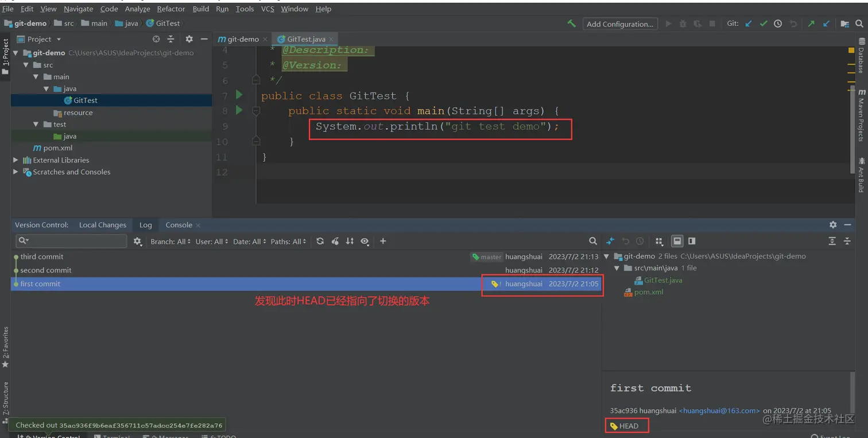This screenshot has width=868, height=438.
Task: Expand Scratches and Consoles node
Action: coord(15,172)
